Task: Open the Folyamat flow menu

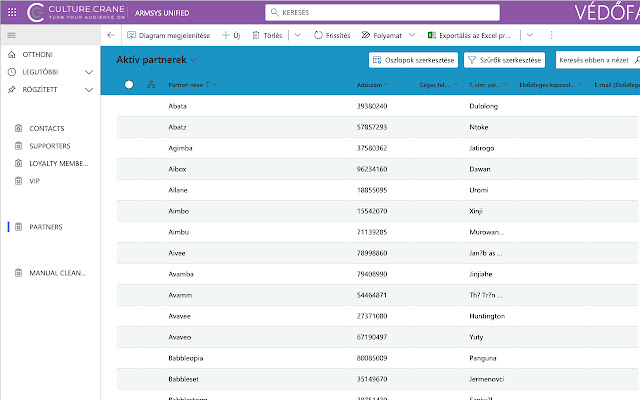Action: coord(388,34)
